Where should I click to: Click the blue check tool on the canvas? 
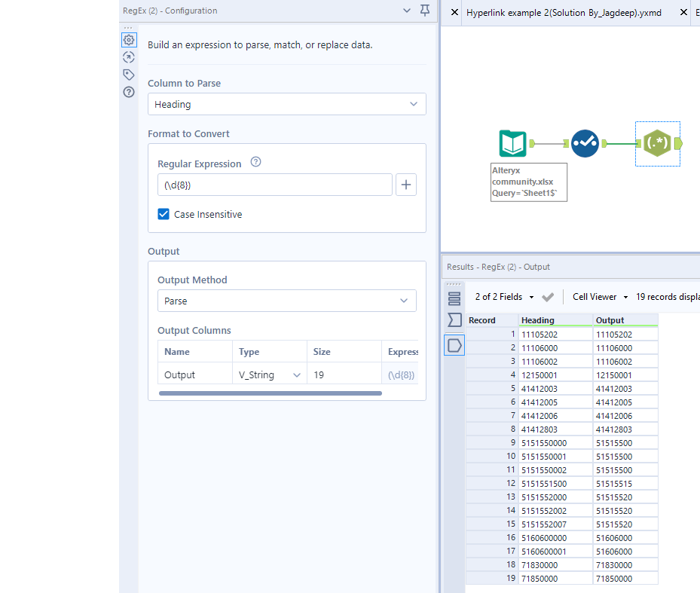(585, 143)
